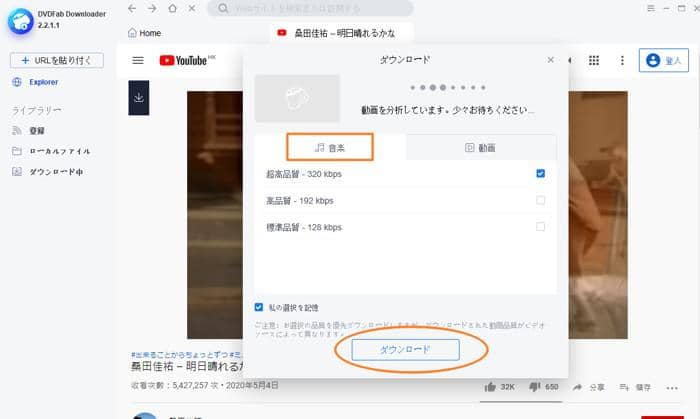Click the ダウンロード button in dialog
Viewport: 700px width, 419px height.
coord(405,349)
